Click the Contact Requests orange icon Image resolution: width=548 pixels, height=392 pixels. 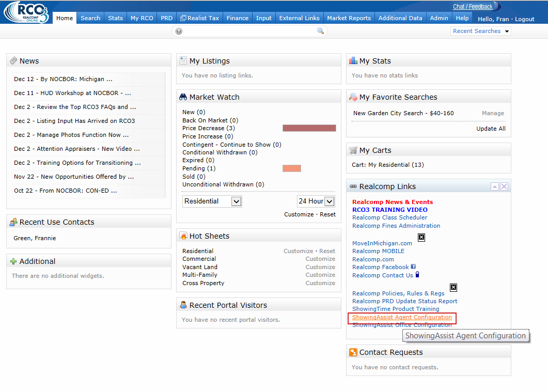point(353,352)
